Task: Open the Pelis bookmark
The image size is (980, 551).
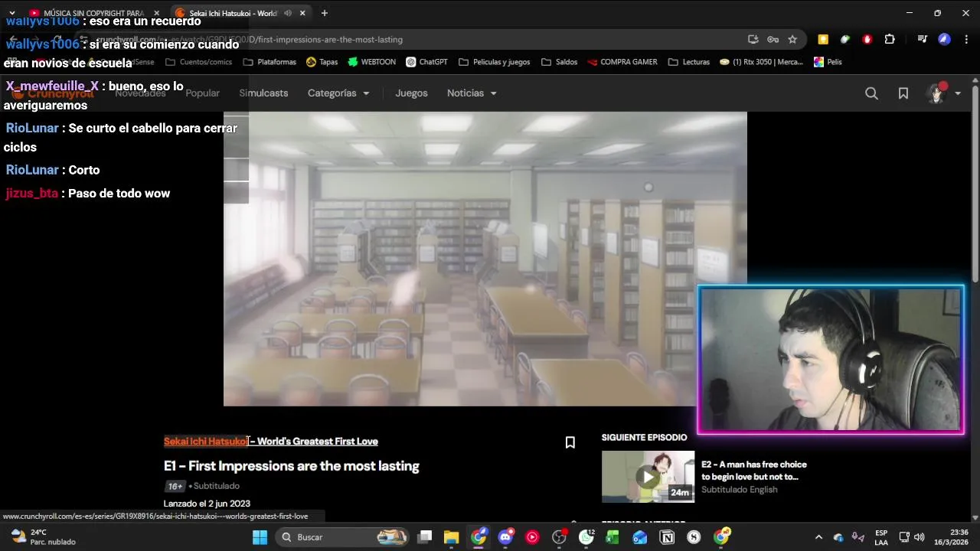Action: tap(828, 62)
